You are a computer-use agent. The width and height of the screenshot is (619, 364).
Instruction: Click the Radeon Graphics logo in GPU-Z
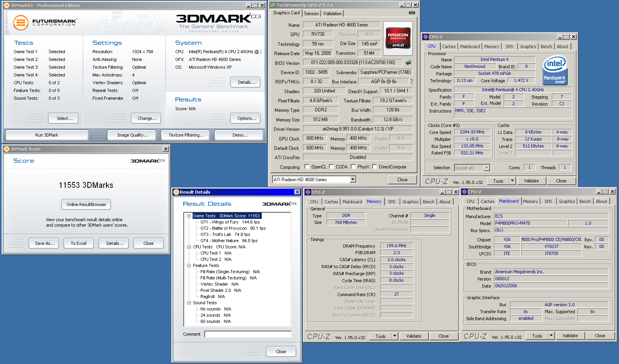coord(398,38)
